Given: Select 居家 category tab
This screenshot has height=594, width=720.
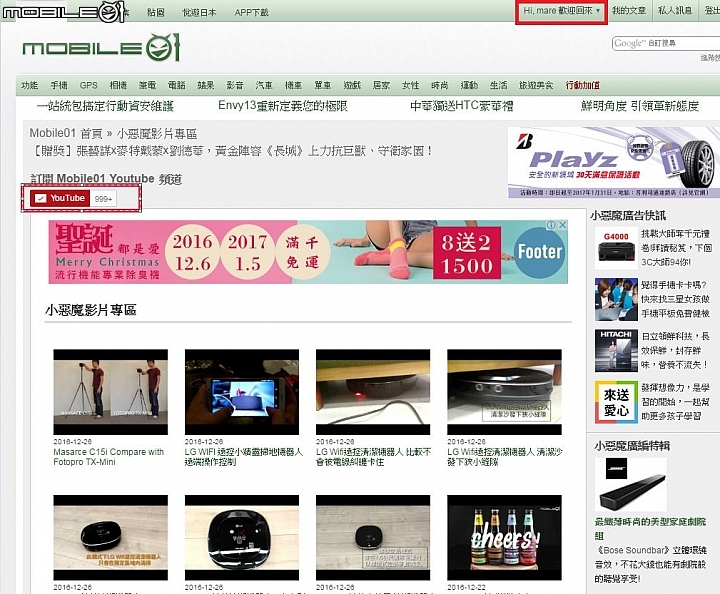Looking at the screenshot, I should click(381, 85).
